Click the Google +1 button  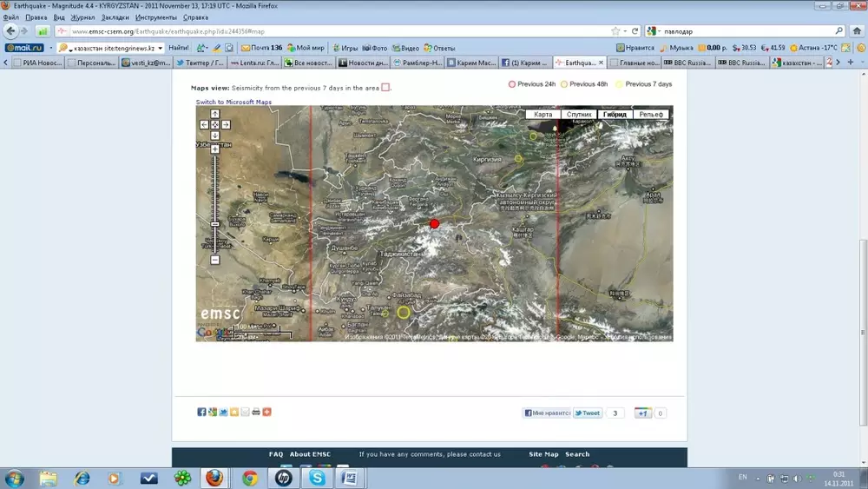click(x=642, y=413)
